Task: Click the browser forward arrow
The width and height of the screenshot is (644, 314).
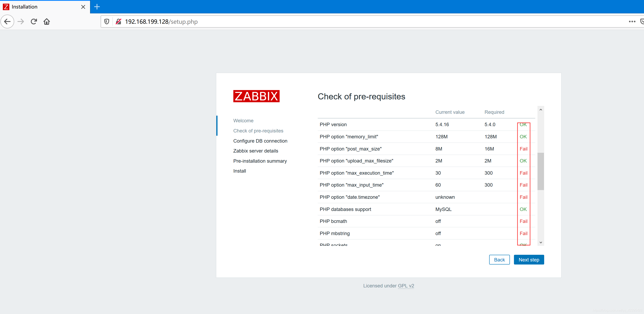Action: pyautogui.click(x=21, y=22)
